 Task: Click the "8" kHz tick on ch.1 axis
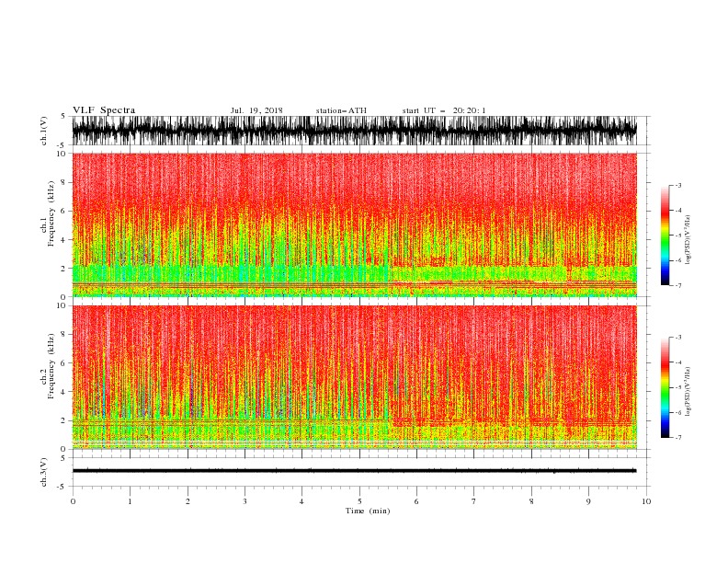pos(63,182)
